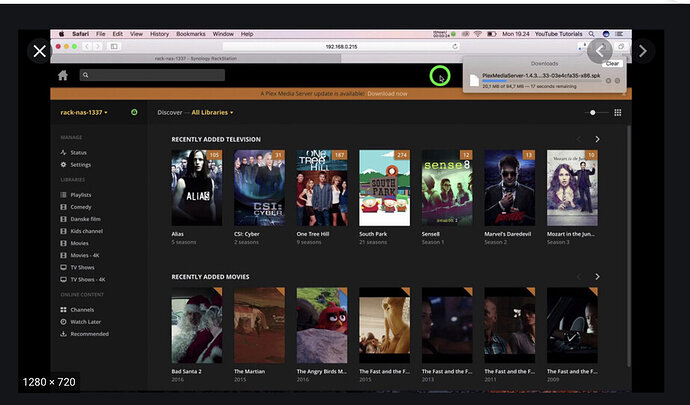Open the Help menu
The image size is (690, 405).
[x=247, y=34]
